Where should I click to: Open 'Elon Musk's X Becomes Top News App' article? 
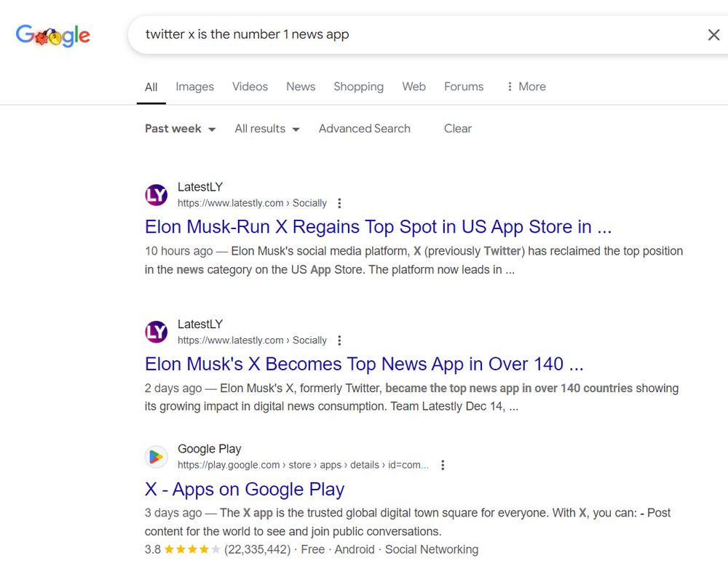click(364, 364)
